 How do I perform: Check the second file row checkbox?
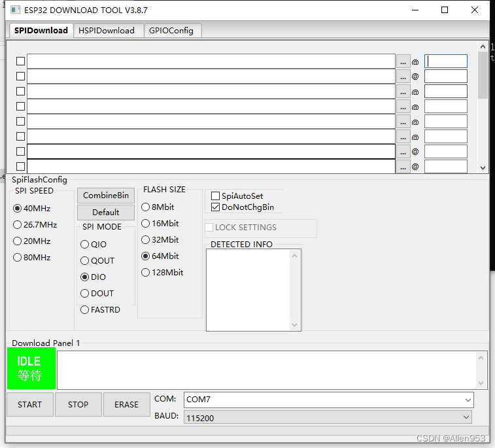(x=20, y=76)
